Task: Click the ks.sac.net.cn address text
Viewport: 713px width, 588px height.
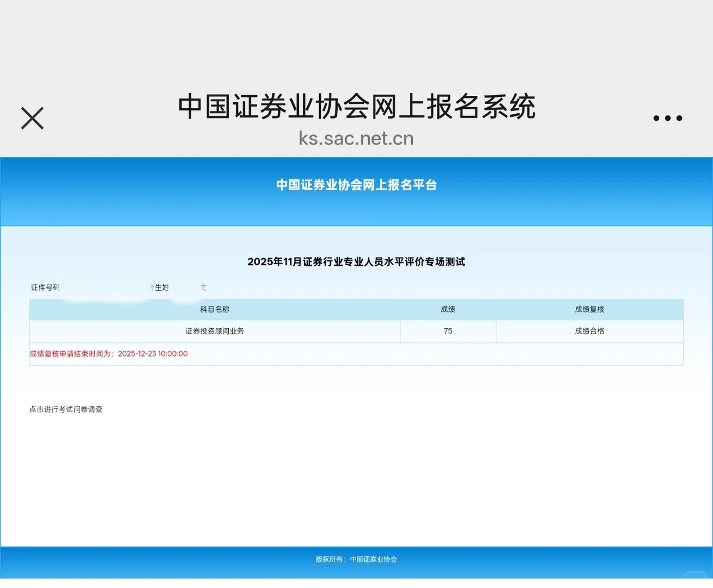Action: click(356, 138)
